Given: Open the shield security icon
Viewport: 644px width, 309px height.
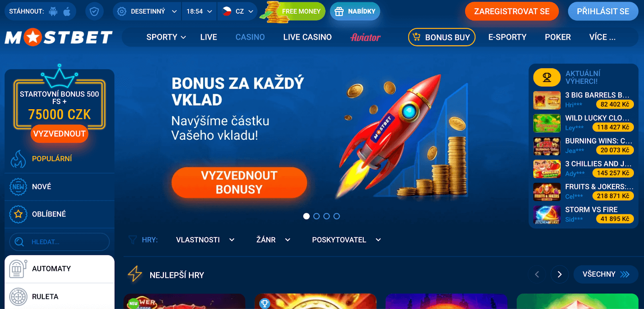Looking at the screenshot, I should (x=94, y=11).
